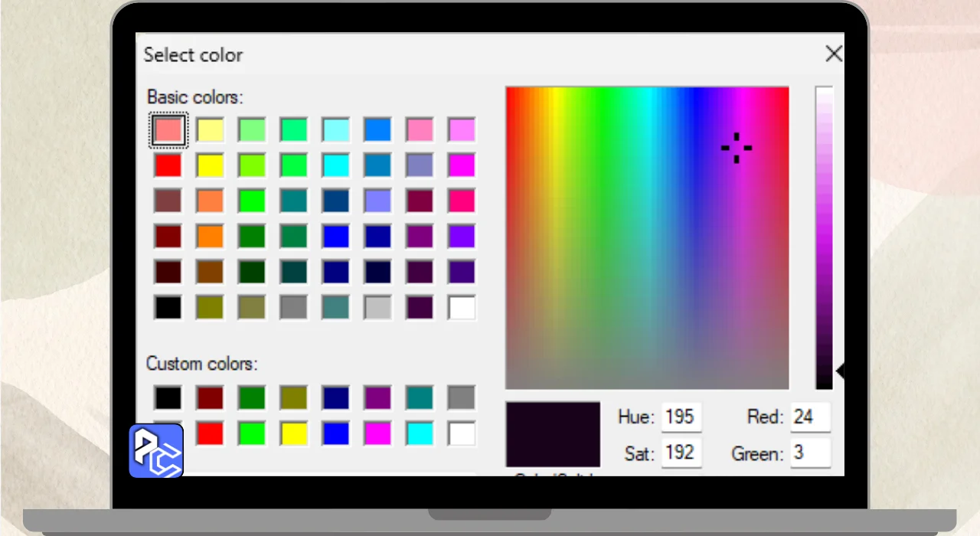This screenshot has width=980, height=536.
Task: Select the salmon pink swatch with dotted outline
Action: click(x=168, y=129)
